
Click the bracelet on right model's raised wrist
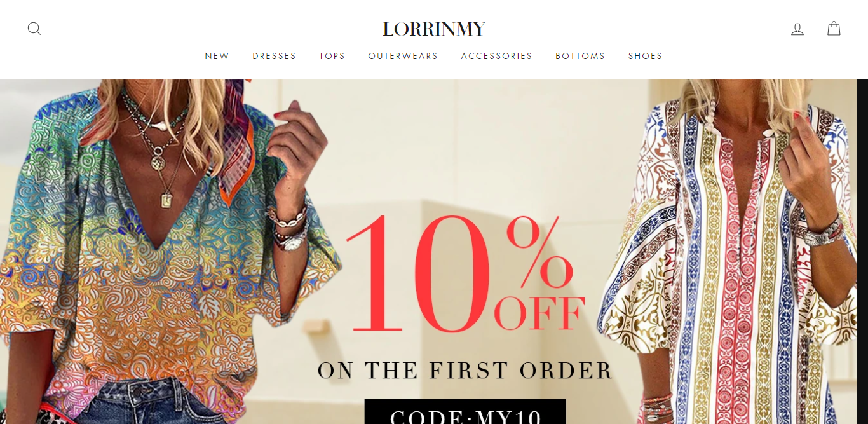click(x=824, y=231)
